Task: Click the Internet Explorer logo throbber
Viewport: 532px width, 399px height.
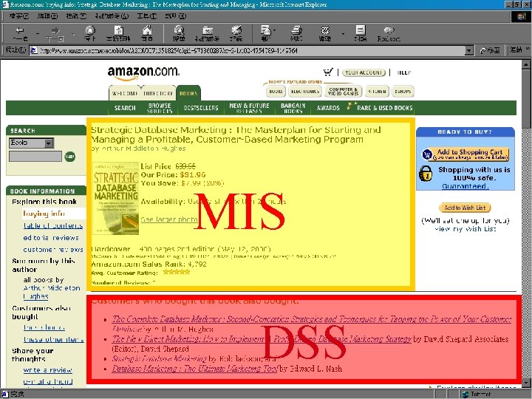Action: click(521, 16)
